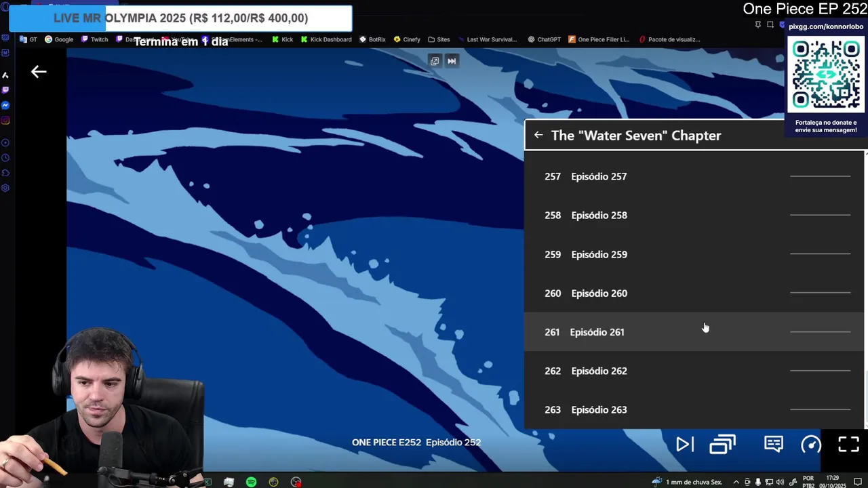Screen dimensions: 868x488
Task: Select Episódio 260 row
Action: point(694,293)
